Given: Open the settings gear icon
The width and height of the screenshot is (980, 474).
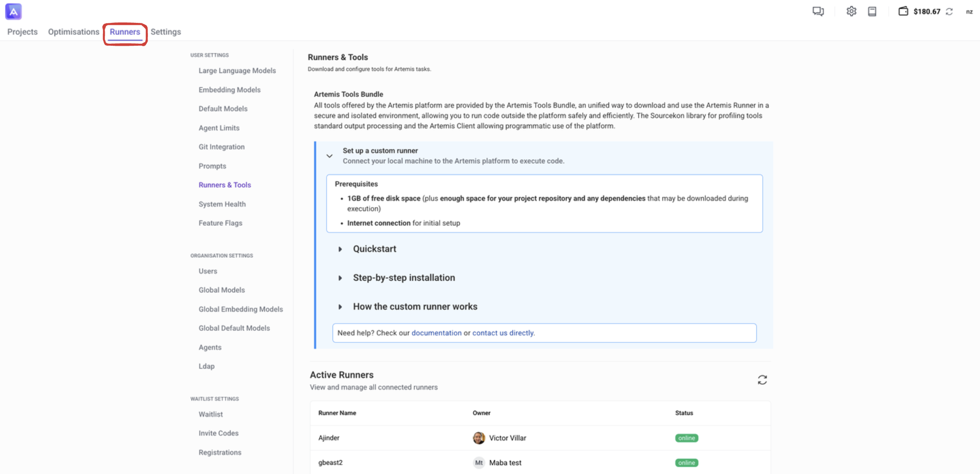Looking at the screenshot, I should coord(851,11).
